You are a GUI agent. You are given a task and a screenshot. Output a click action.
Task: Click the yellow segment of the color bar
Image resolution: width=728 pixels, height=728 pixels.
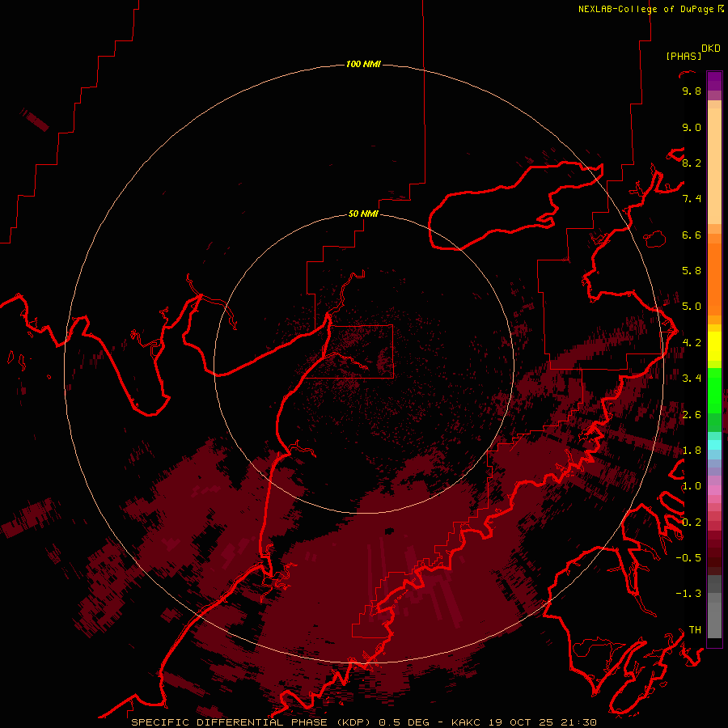(714, 346)
